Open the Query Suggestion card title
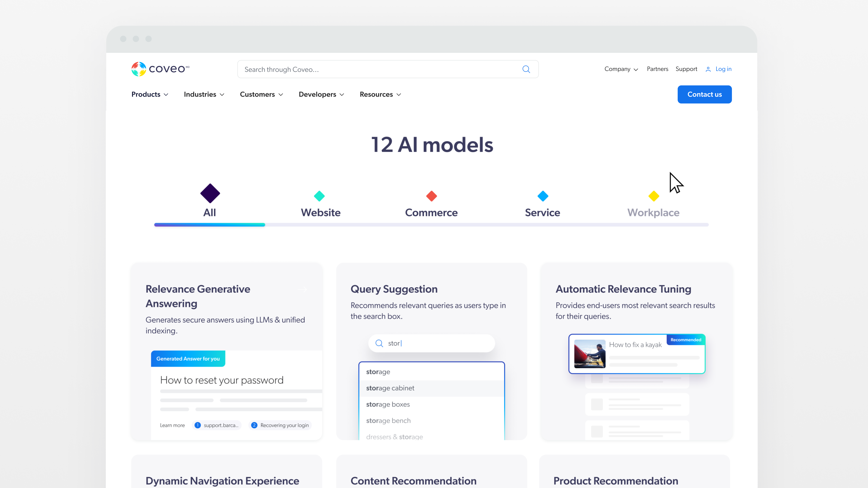The width and height of the screenshot is (868, 488). point(394,289)
